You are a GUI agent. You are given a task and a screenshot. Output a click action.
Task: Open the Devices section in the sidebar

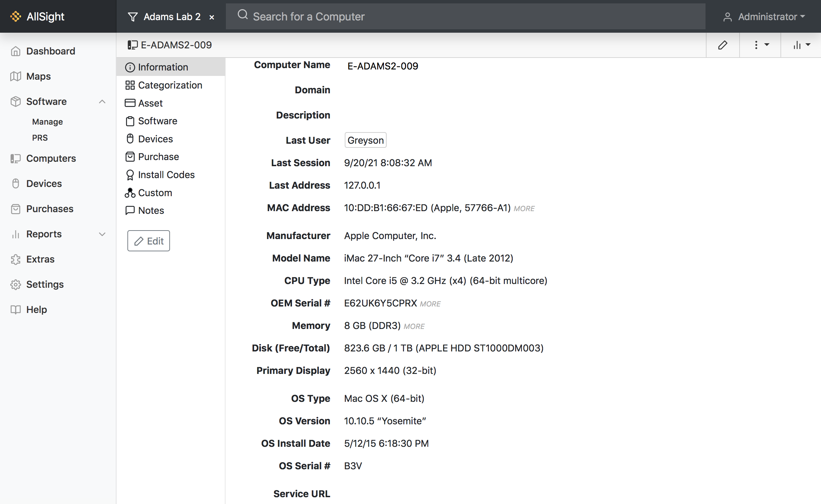point(44,183)
